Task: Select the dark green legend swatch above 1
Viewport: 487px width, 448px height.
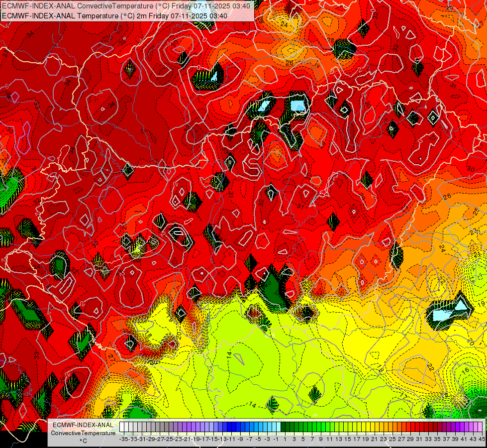Action: coord(283,427)
